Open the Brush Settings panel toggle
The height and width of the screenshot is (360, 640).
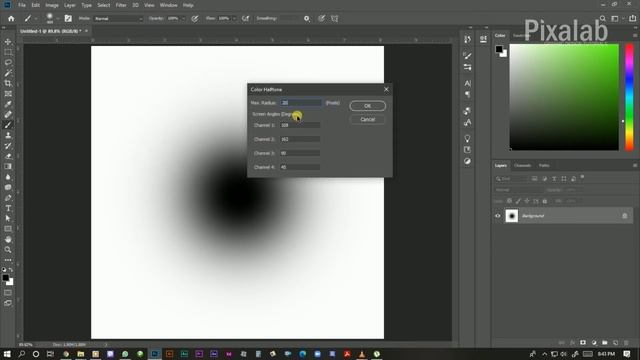68,18
